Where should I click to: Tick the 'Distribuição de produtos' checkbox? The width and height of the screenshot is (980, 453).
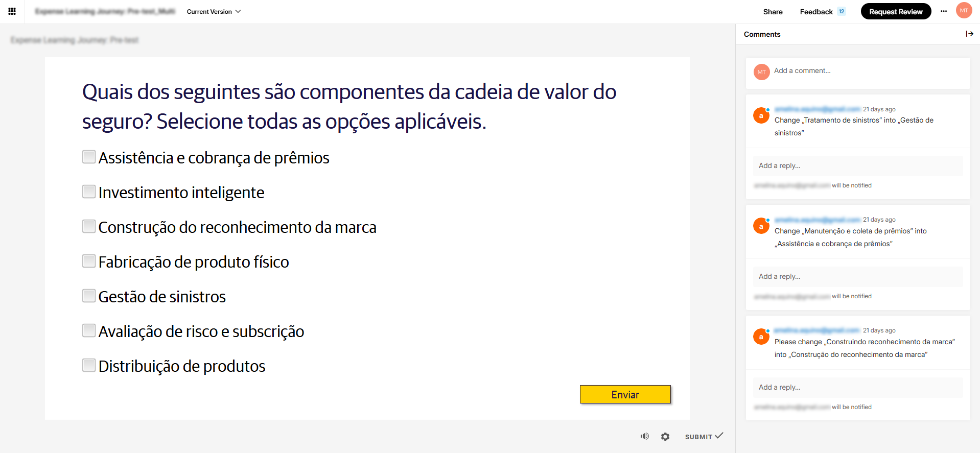[x=89, y=365]
